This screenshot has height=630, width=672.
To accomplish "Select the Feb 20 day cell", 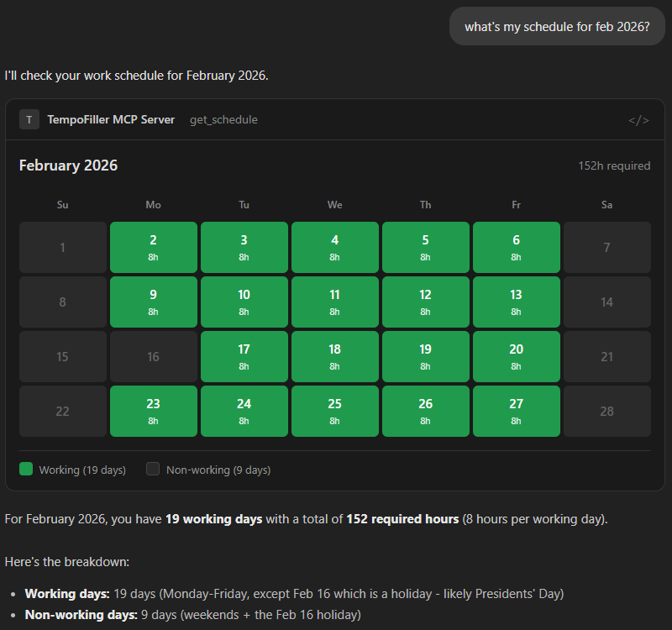I will pos(516,356).
